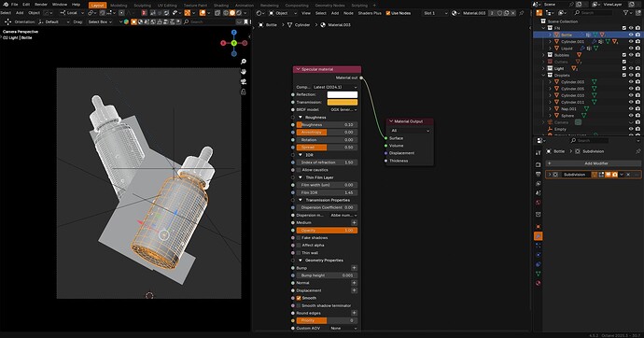Click the pin icon in properties breadcrumb
The height and width of the screenshot is (338, 644).
point(637,151)
